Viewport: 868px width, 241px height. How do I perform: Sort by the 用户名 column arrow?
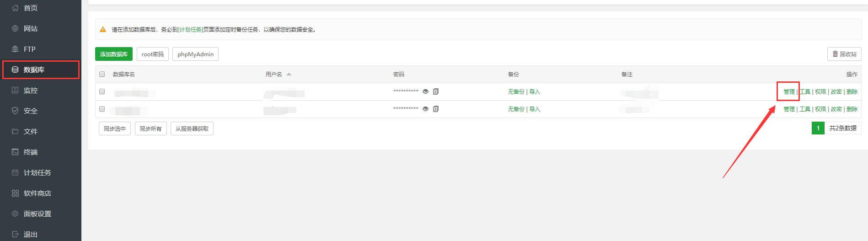pos(289,74)
